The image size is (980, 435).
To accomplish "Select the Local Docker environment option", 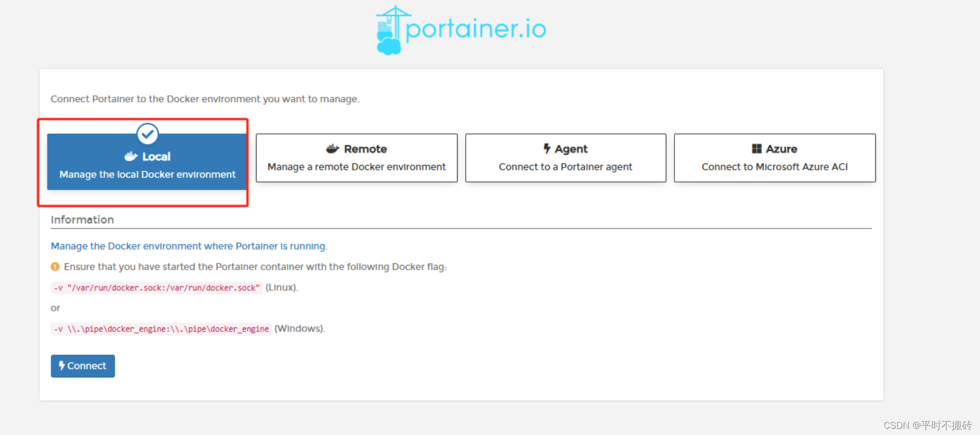I will pyautogui.click(x=147, y=161).
